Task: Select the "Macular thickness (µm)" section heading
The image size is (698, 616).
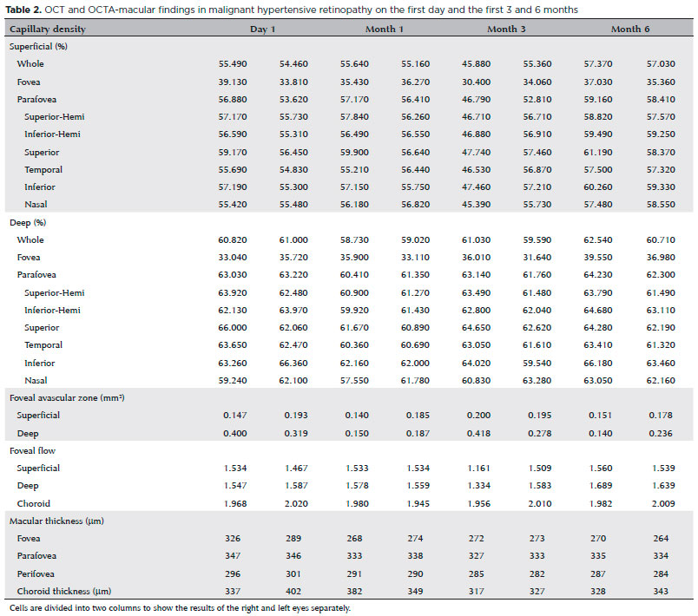Action: pyautogui.click(x=57, y=521)
